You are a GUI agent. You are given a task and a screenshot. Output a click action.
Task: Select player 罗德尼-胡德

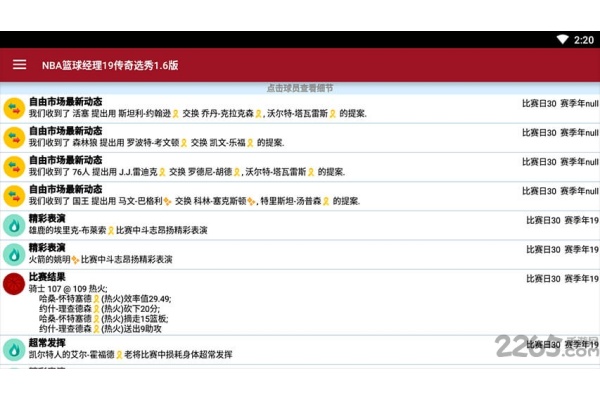pyautogui.click(x=210, y=172)
